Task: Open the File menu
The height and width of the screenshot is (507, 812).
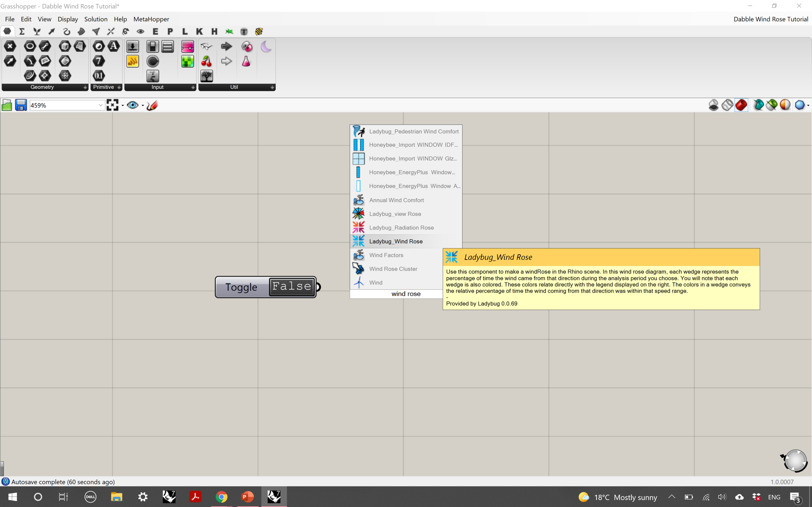Action: click(9, 19)
